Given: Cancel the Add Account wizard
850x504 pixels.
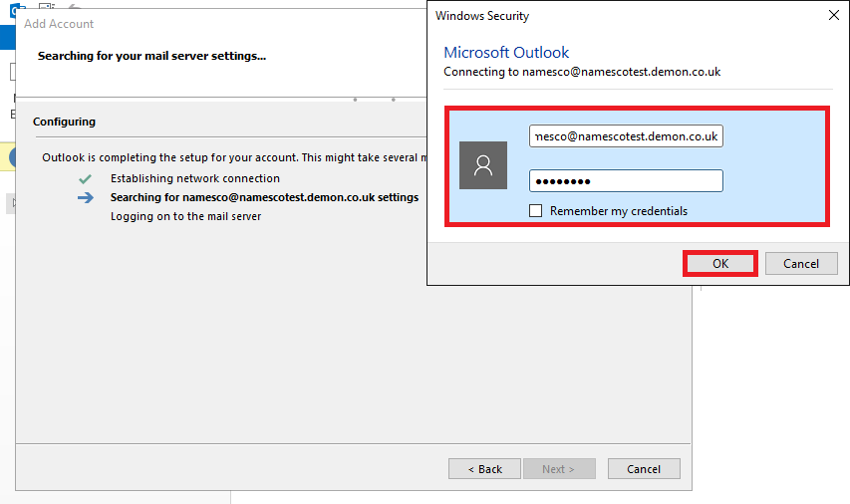Looking at the screenshot, I should point(644,469).
